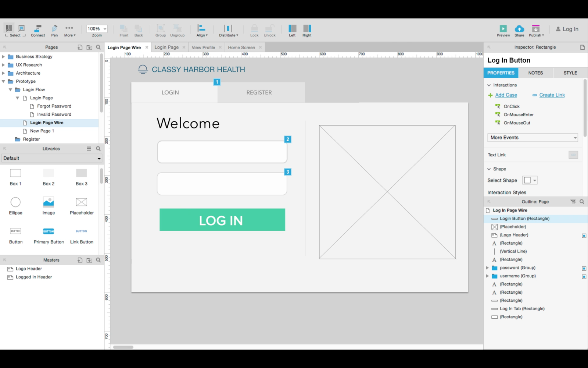Open the More Events dropdown
Screen dimensions: 588x368
click(x=533, y=138)
